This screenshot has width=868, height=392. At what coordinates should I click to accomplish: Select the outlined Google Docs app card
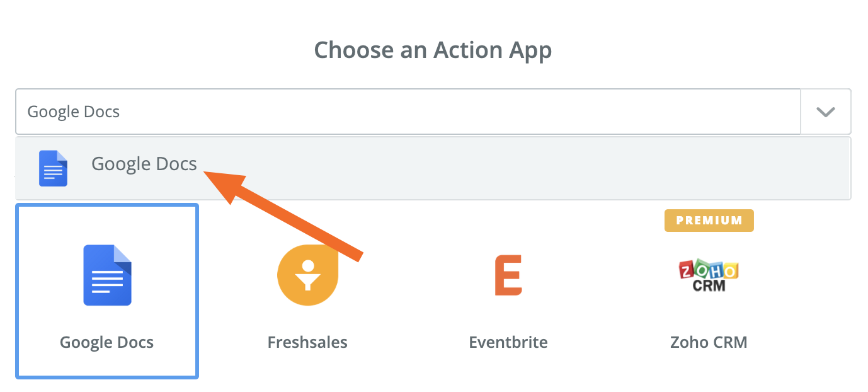point(107,291)
